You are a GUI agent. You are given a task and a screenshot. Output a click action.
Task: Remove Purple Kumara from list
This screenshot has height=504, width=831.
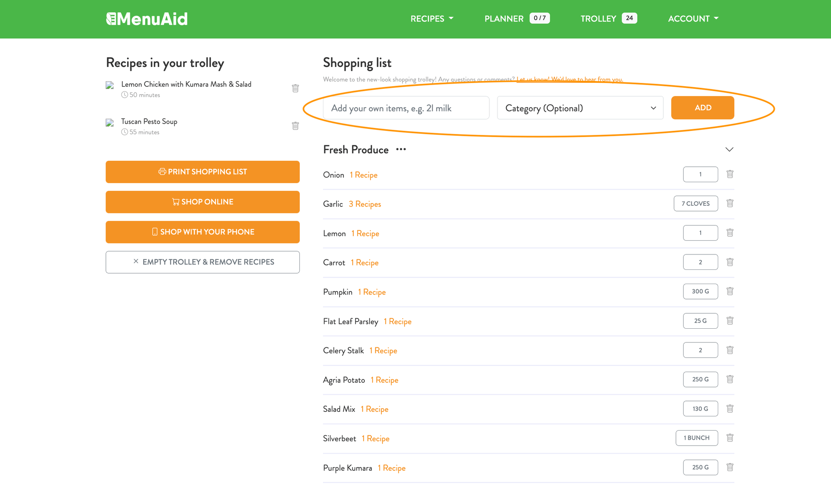coord(730,467)
